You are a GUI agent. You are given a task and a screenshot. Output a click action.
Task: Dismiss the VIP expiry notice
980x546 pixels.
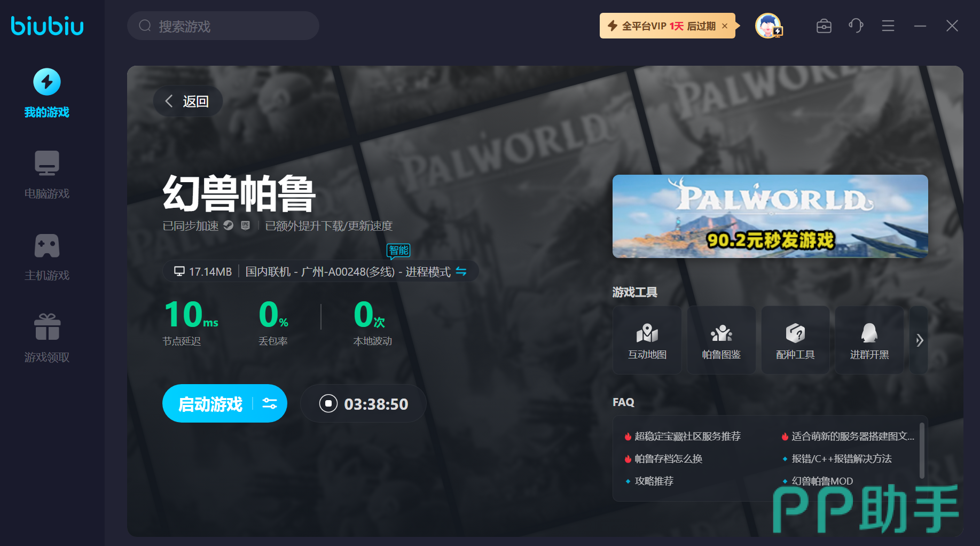[x=725, y=26]
